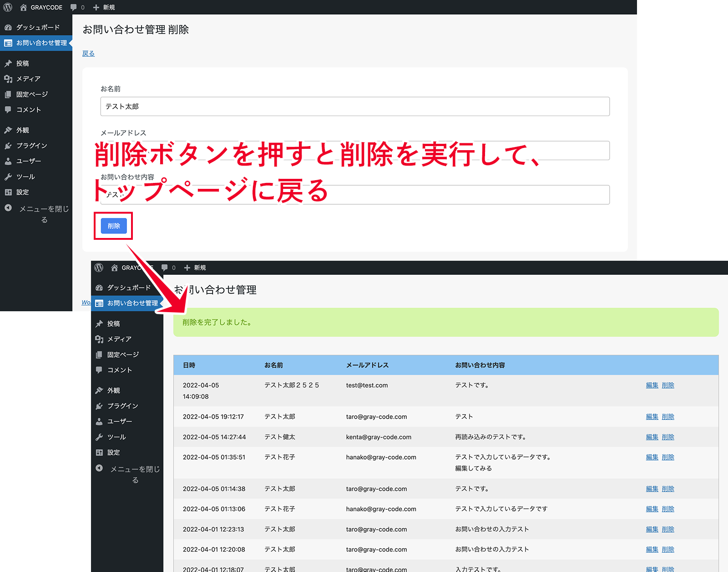Screen dimensions: 728x572
Task: Click 削除 for the テスト太郎２５２５ row
Action: [668, 385]
